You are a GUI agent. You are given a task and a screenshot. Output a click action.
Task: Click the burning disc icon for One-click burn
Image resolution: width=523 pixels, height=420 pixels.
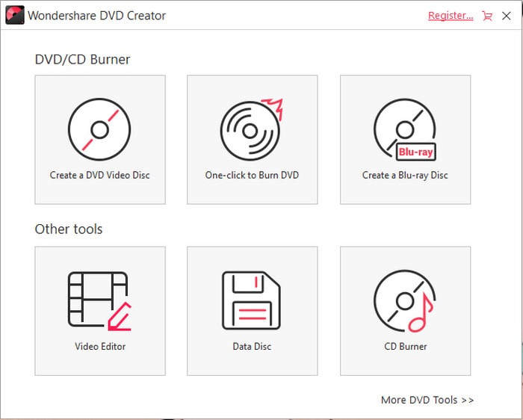coord(252,129)
